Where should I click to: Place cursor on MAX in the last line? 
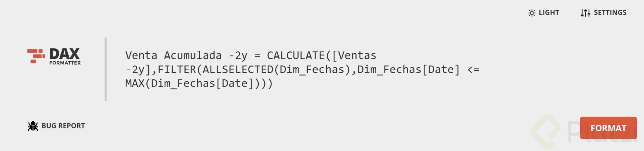tap(135, 84)
